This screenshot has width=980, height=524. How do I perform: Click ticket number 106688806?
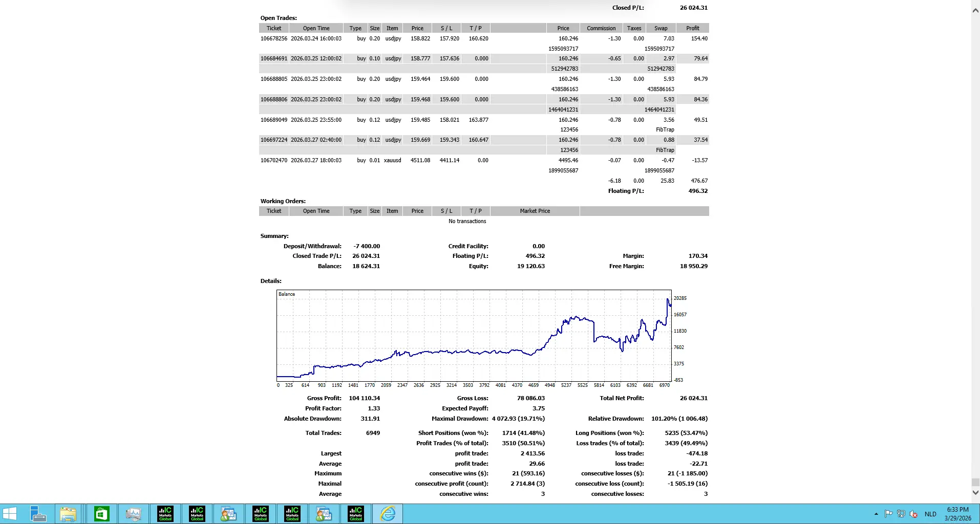[x=274, y=99]
